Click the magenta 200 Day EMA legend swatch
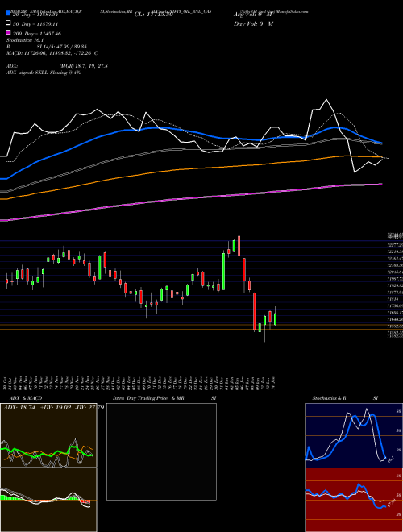The height and width of the screenshot is (532, 403). click(x=9, y=32)
